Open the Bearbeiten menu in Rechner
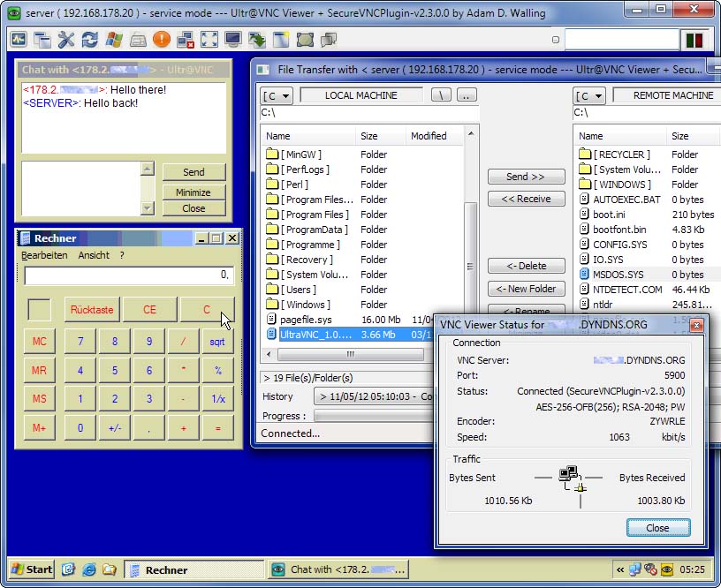721x588 pixels. pos(44,255)
